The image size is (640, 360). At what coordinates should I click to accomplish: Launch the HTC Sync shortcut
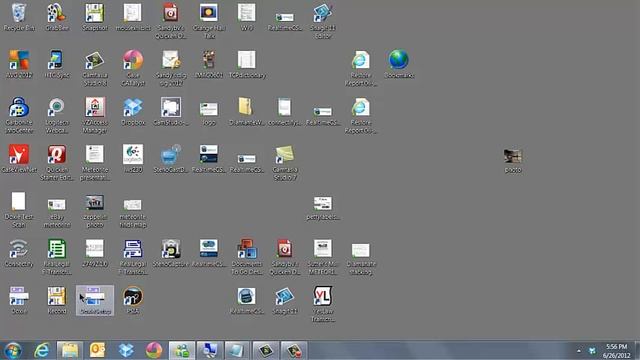(x=57, y=64)
